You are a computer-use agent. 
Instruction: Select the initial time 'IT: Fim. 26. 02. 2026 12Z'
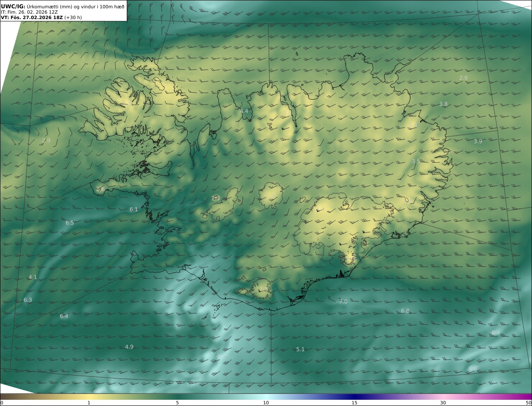click(29, 12)
